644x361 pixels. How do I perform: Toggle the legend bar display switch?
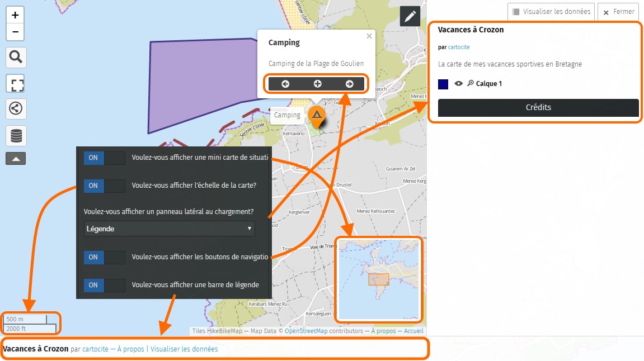(x=104, y=285)
